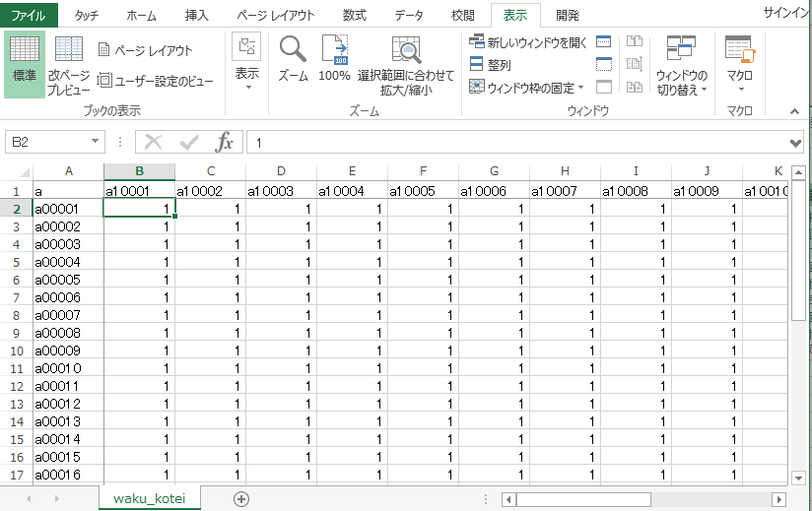The width and height of the screenshot is (812, 511).
Task: Open 新しいウィンドウを開く new window
Action: [x=528, y=42]
